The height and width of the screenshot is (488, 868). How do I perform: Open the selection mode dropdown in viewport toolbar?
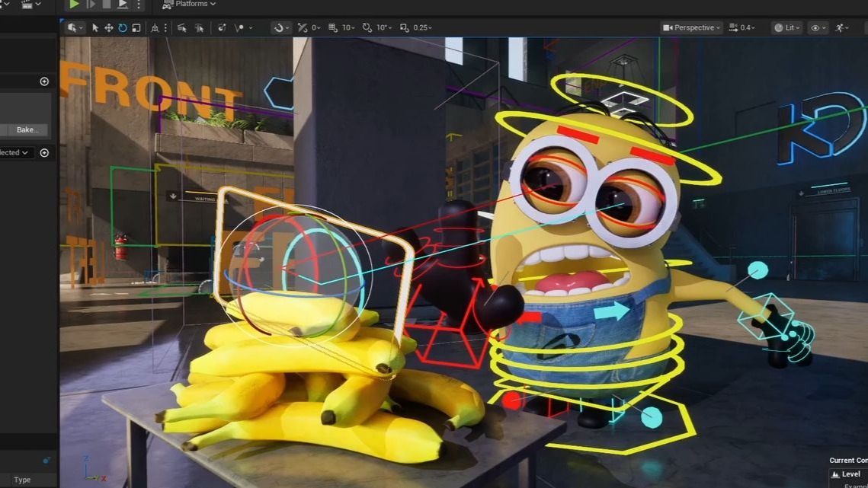coord(75,27)
